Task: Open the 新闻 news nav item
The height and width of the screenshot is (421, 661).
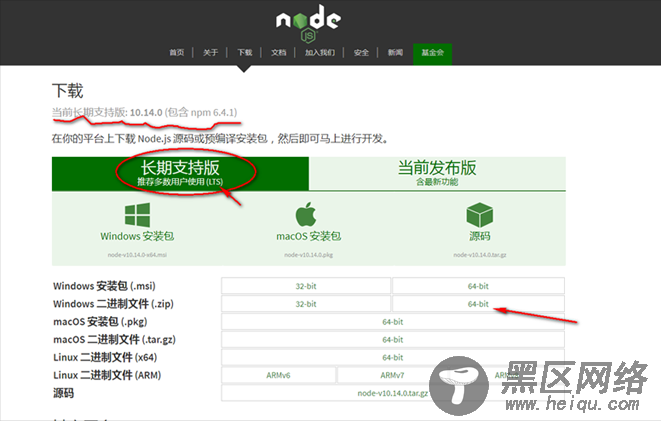Action: [x=395, y=53]
